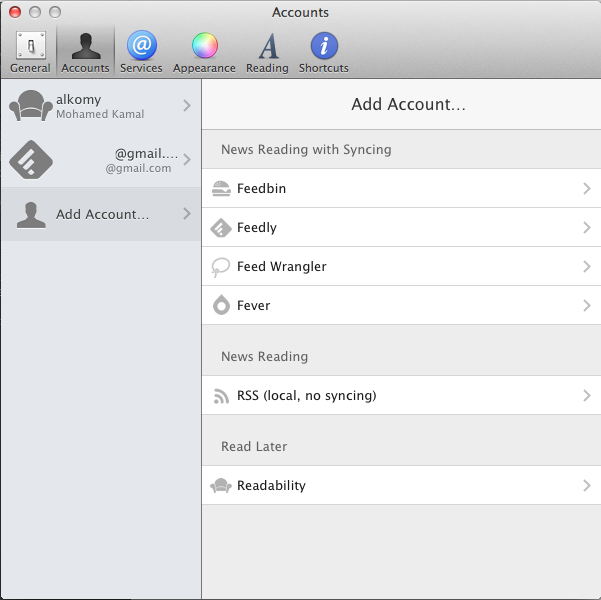
Task: Click the Feedly icon in the service list
Action: (221, 228)
